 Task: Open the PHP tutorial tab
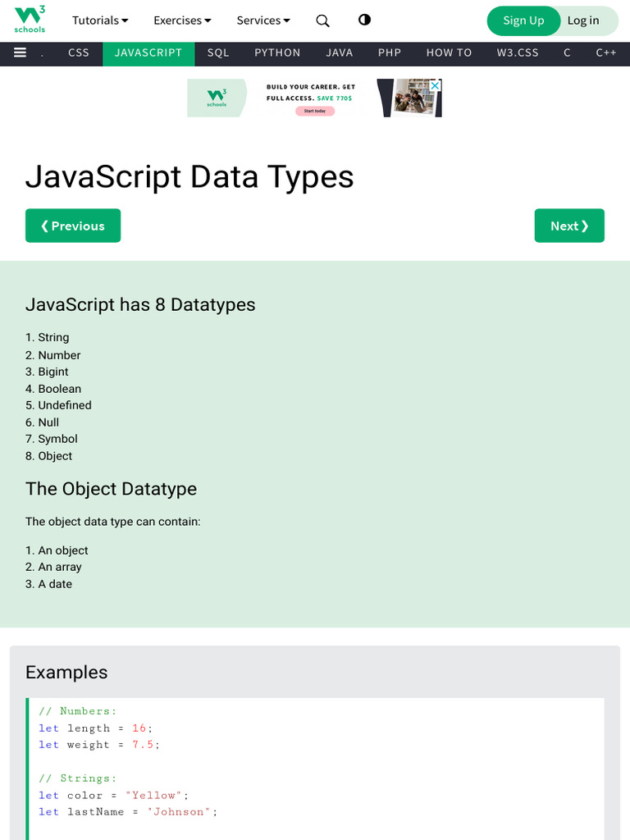(390, 52)
